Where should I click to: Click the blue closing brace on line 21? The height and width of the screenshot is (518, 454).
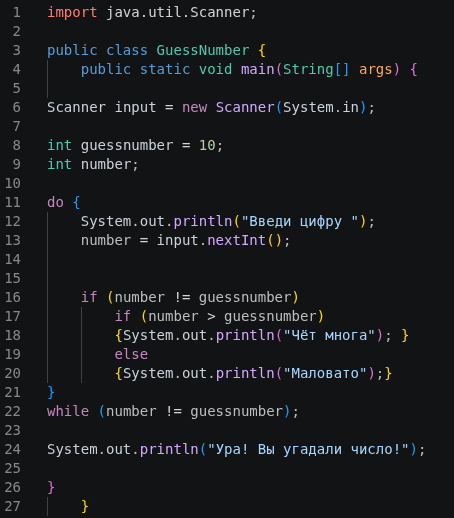[51, 393]
